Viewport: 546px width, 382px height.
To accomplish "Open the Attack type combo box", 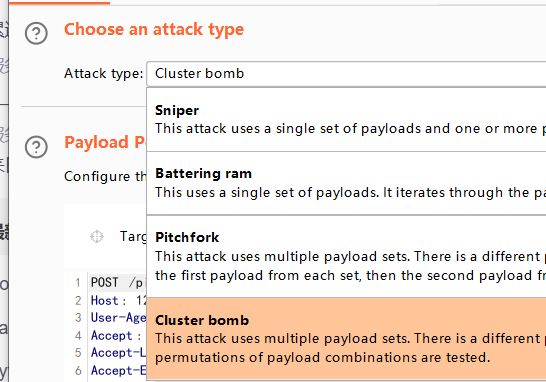I will pyautogui.click(x=346, y=74).
